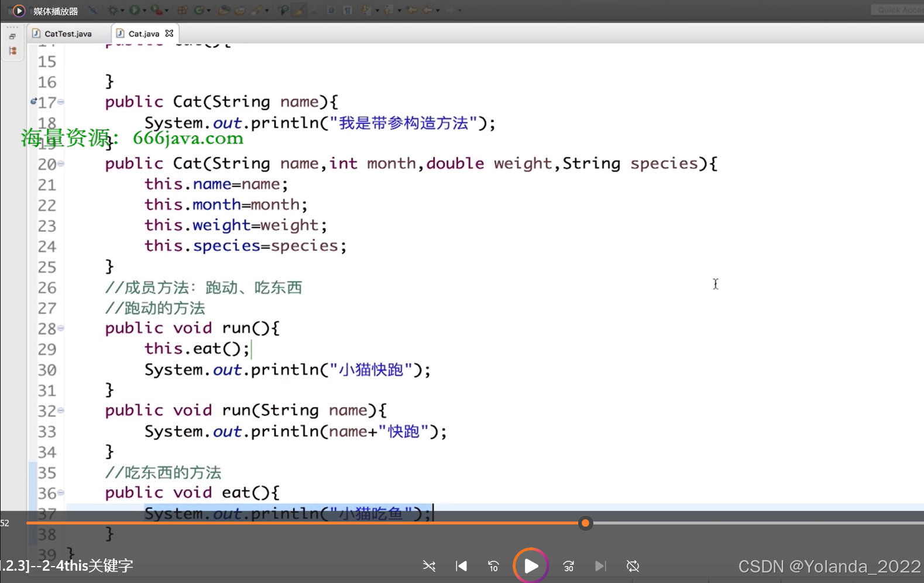The image size is (924, 583).
Task: Skip to the previous track
Action: (x=461, y=566)
